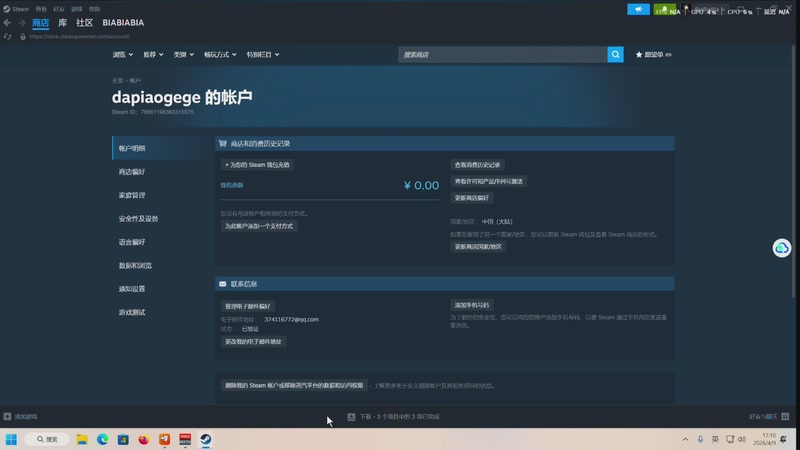Click the volume icon in the system tray
The image size is (800, 450).
(x=742, y=439)
